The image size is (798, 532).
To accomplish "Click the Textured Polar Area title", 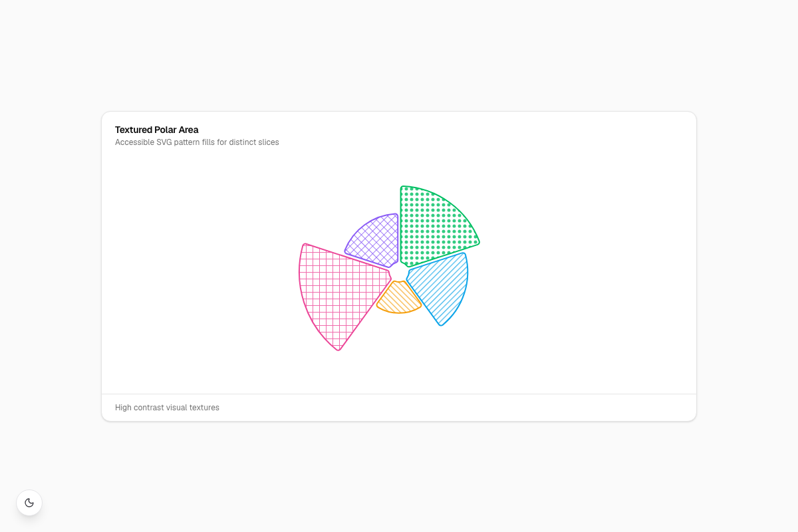I will [x=156, y=130].
